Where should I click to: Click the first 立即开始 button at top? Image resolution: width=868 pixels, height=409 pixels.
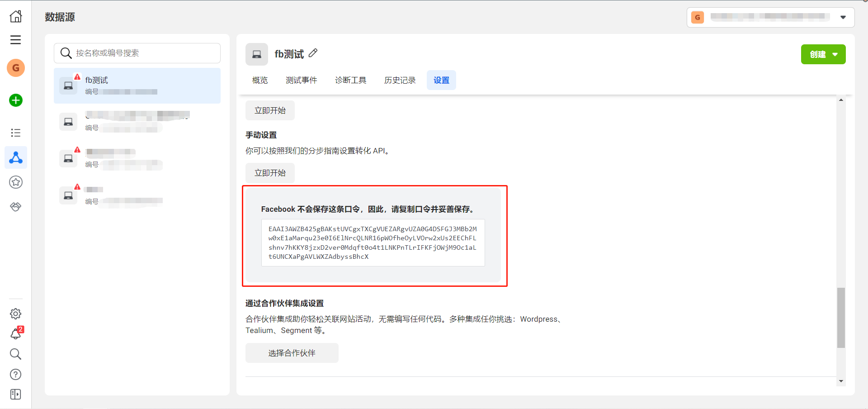point(270,110)
